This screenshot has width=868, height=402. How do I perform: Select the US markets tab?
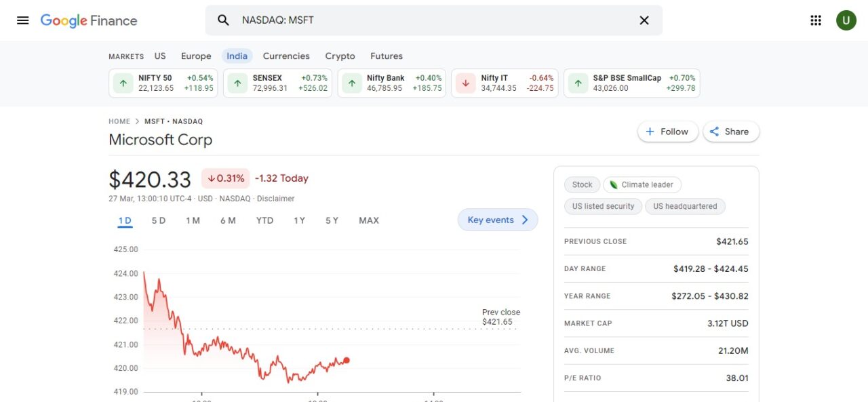(160, 56)
